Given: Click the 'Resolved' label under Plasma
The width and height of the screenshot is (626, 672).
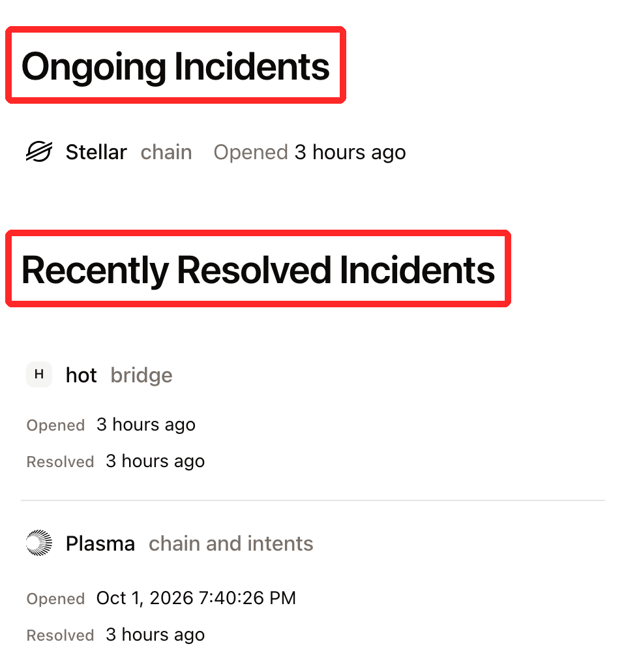Looking at the screenshot, I should click(61, 635).
